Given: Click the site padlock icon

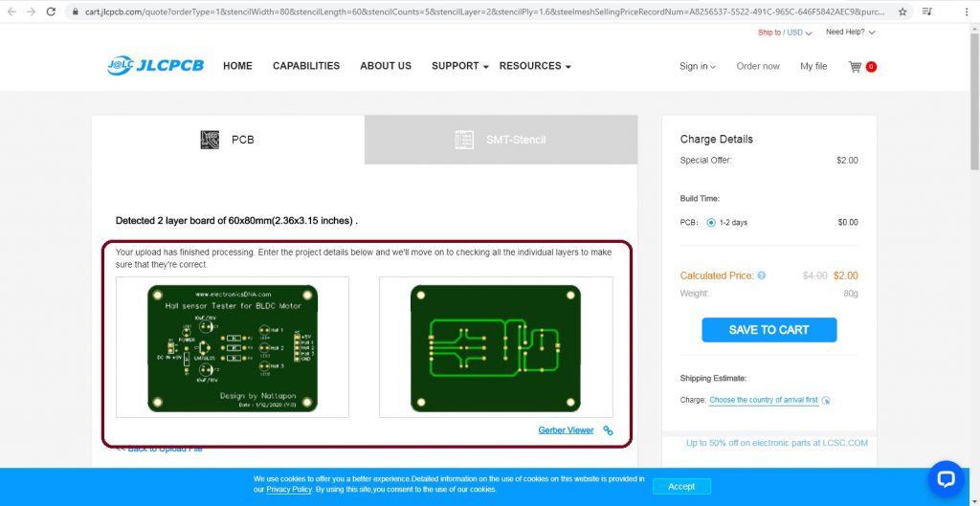Looking at the screenshot, I should [x=76, y=11].
